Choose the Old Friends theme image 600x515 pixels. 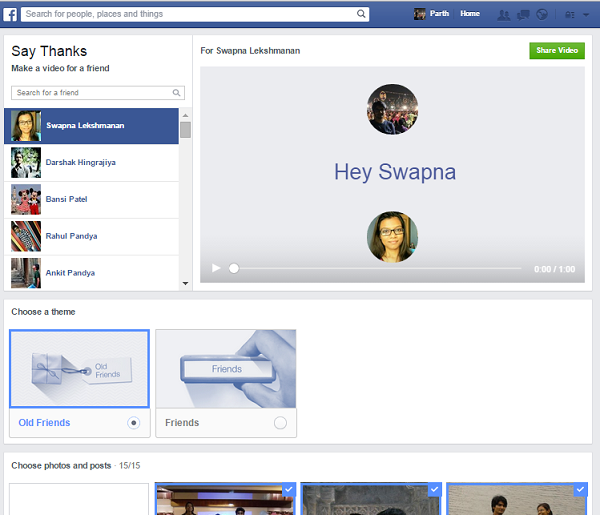(80, 369)
